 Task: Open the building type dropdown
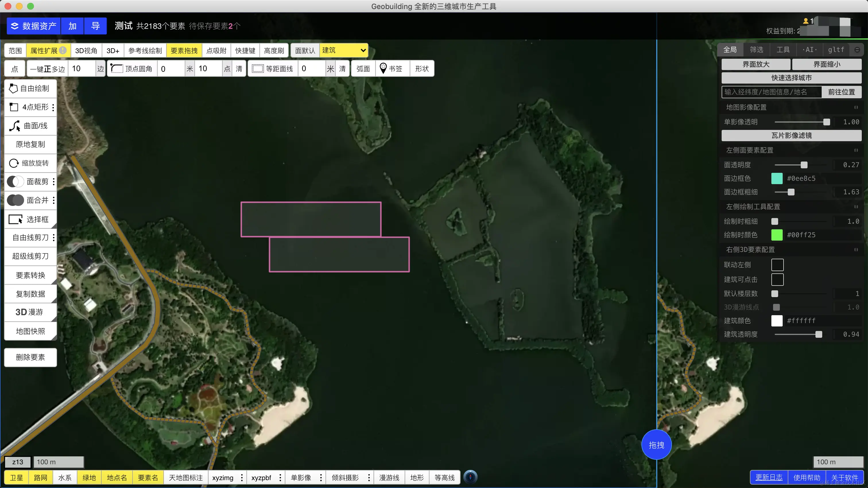[x=344, y=50]
